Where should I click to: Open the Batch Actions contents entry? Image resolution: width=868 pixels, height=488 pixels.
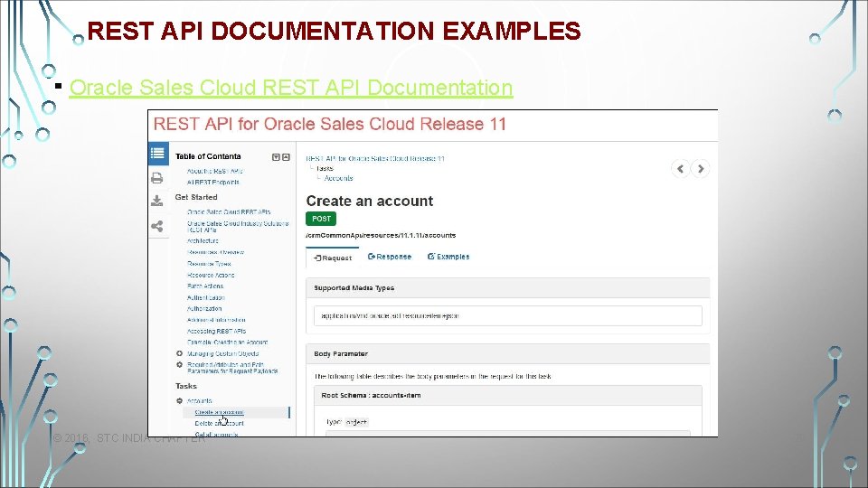205,286
